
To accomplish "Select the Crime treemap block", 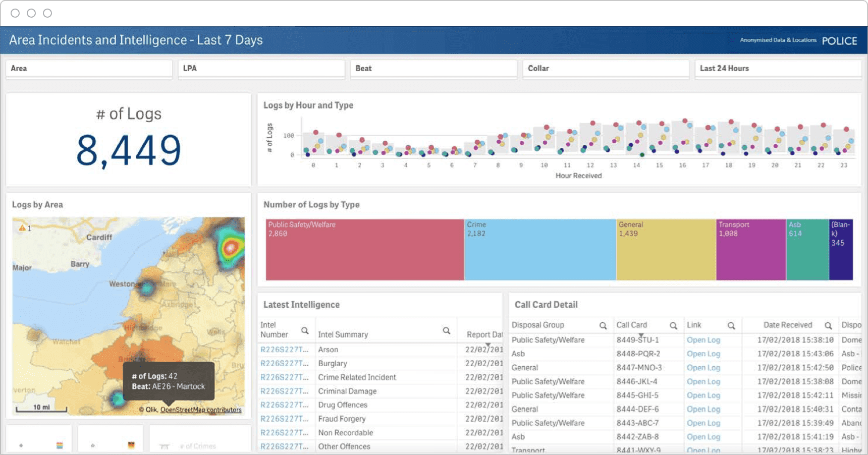I will [540, 250].
